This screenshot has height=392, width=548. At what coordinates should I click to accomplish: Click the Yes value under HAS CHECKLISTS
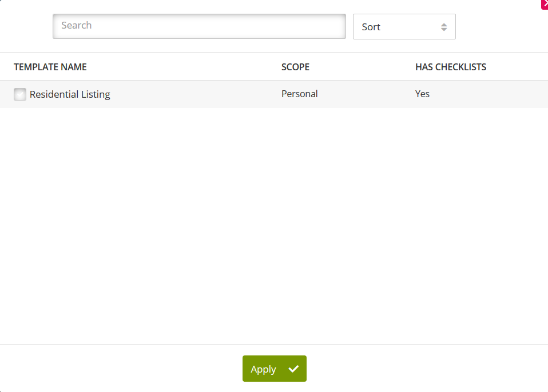(422, 94)
